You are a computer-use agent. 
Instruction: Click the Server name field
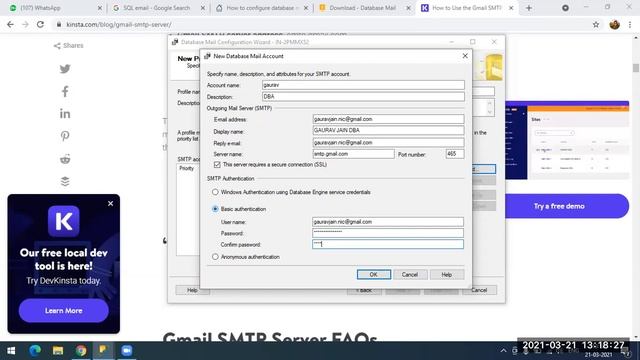pos(353,154)
